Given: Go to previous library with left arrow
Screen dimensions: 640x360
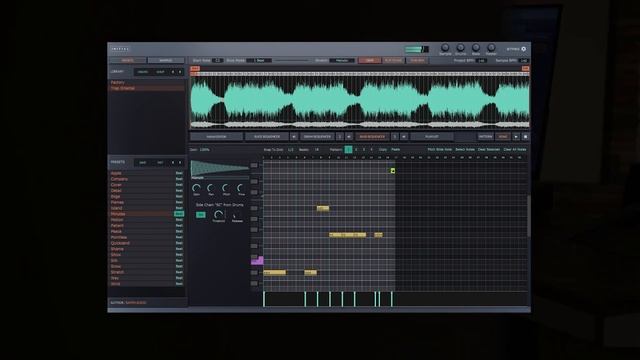Looking at the screenshot, I should click(x=173, y=72).
